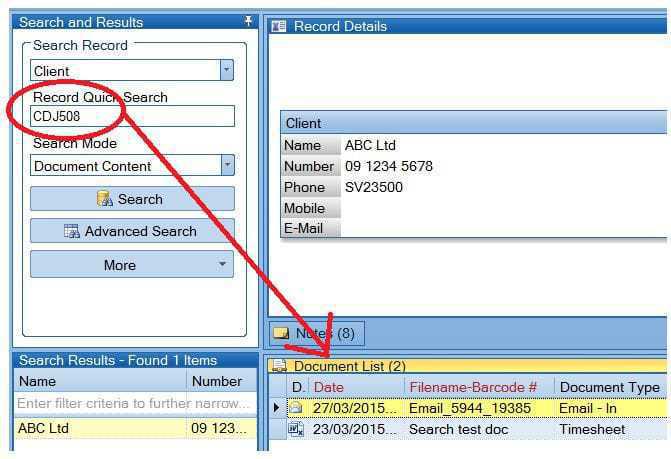Image resolution: width=671 pixels, height=459 pixels.
Task: Open the Client record type dropdown arrow
Action: (227, 70)
